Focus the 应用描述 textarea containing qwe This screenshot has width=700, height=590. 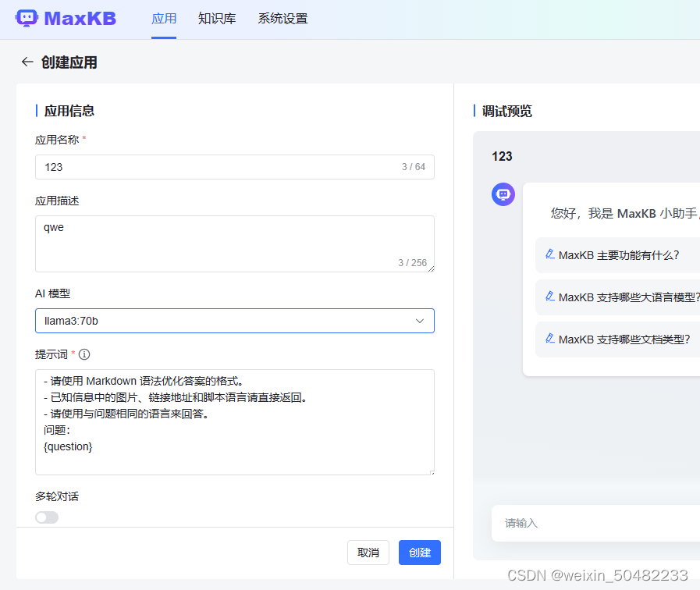(235, 243)
